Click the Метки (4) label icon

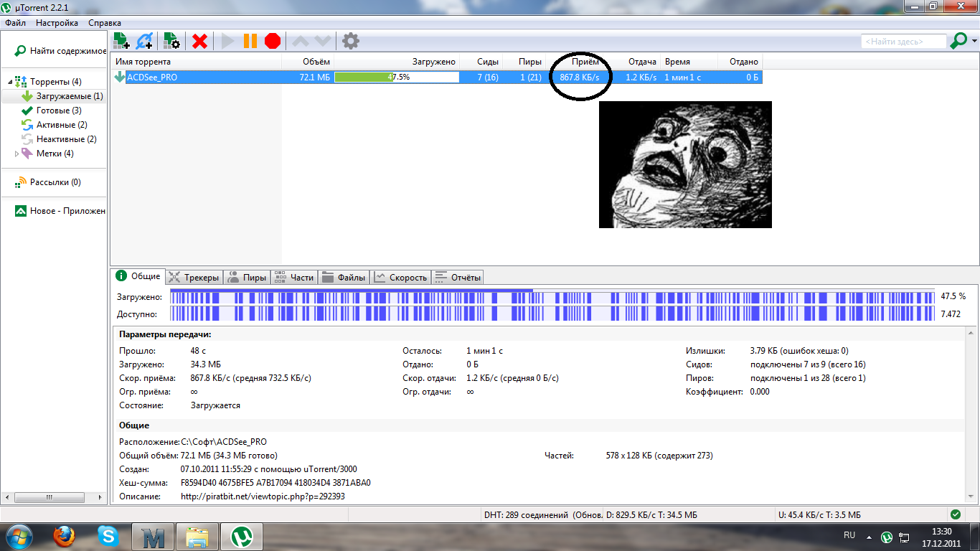(x=27, y=154)
